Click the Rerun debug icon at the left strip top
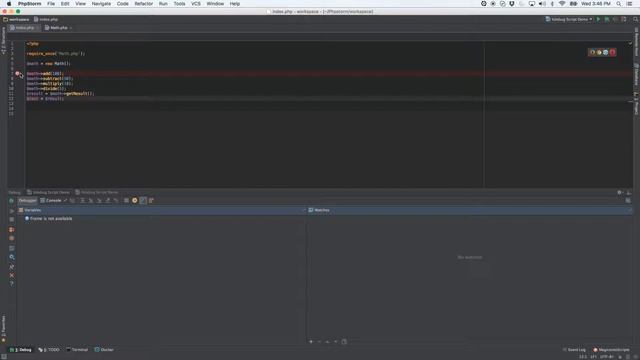640x360 pixels. point(11,201)
